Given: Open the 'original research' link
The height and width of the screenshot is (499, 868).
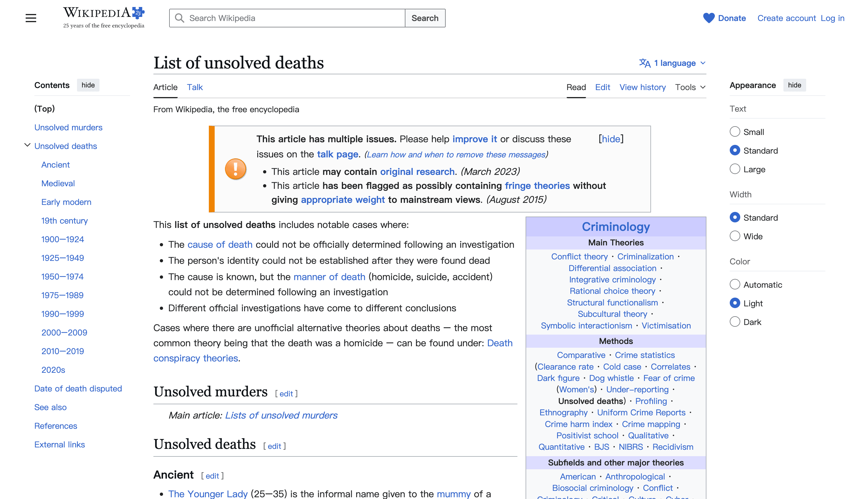Looking at the screenshot, I should pyautogui.click(x=417, y=171).
